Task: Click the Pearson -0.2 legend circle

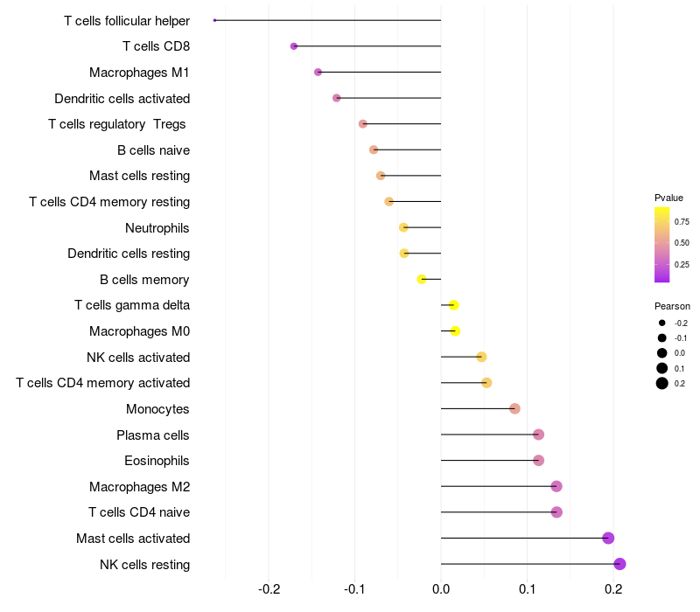Action: 661,323
